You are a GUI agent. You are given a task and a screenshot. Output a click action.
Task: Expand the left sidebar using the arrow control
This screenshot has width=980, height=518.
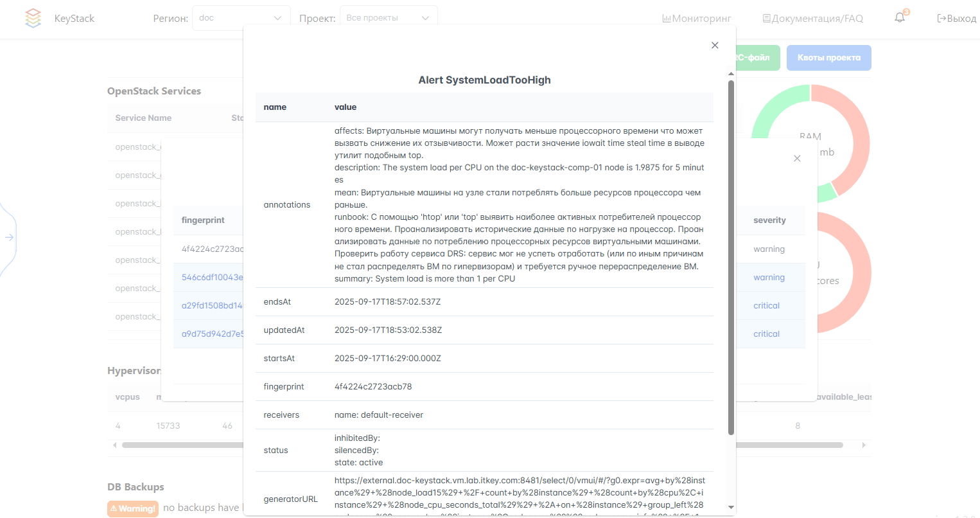[x=9, y=237]
